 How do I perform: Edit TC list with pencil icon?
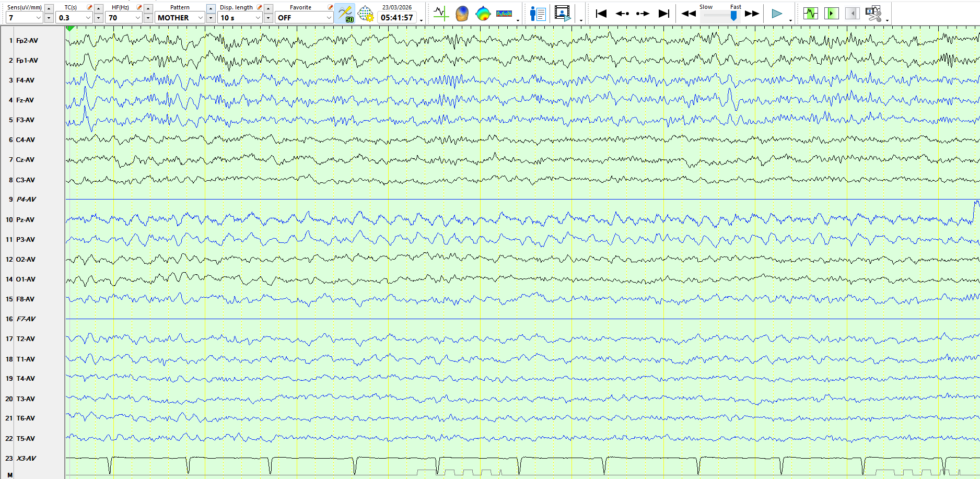[x=90, y=7]
